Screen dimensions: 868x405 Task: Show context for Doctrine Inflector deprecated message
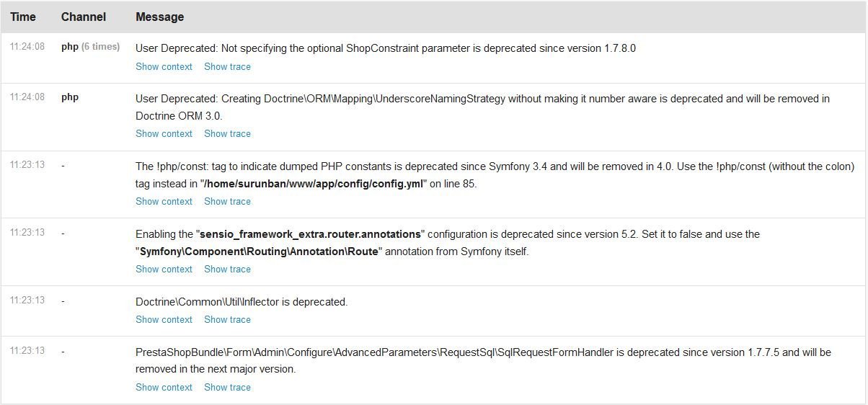(164, 319)
